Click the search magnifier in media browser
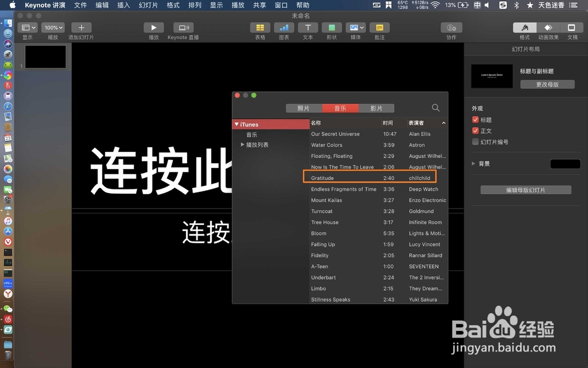588x368 pixels. [x=435, y=108]
